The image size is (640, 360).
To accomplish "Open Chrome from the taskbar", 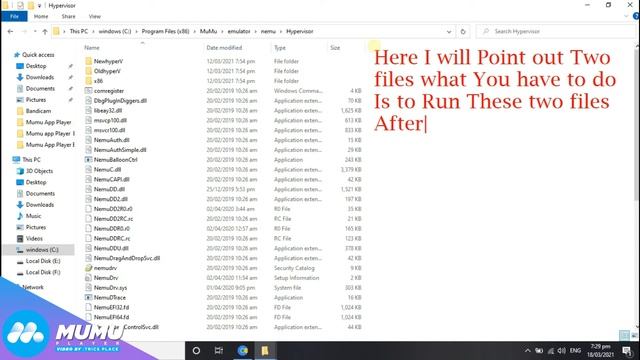I will [x=243, y=351].
